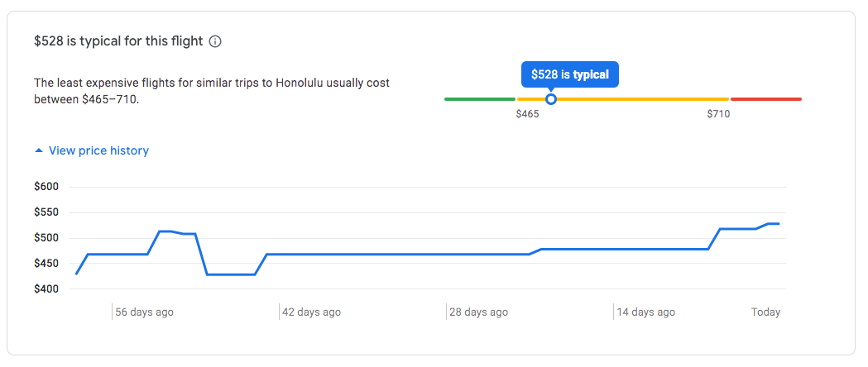
Task: Click the info icon beside typical price heading
Action: (215, 41)
